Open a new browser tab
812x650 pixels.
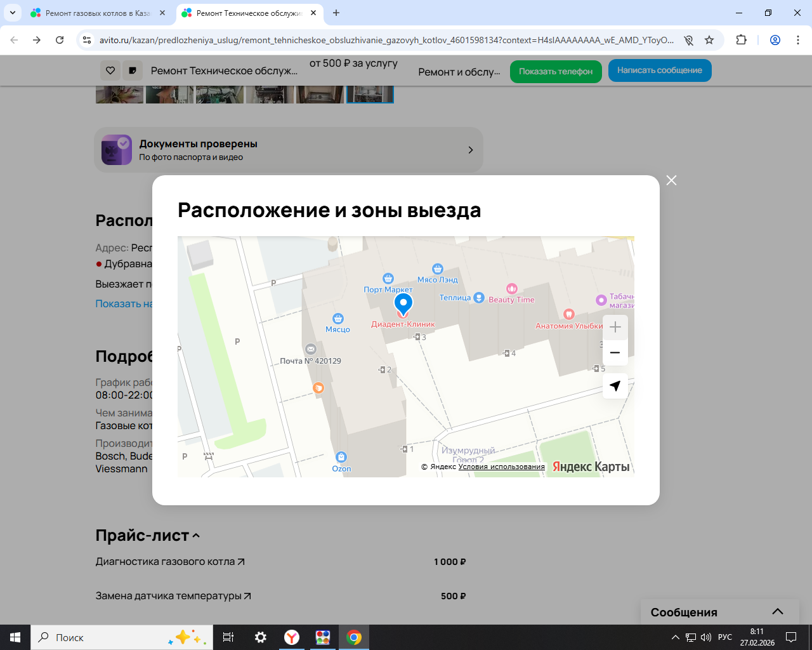click(x=336, y=13)
